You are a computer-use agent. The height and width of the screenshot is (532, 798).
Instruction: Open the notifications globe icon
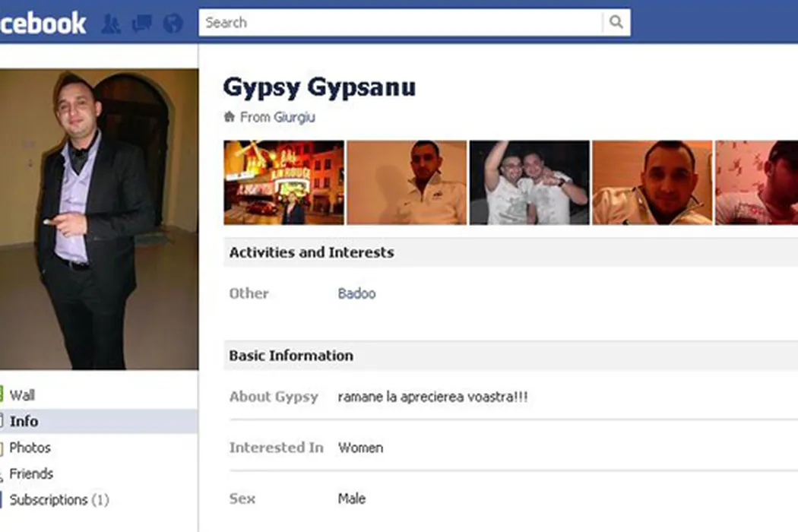[173, 24]
